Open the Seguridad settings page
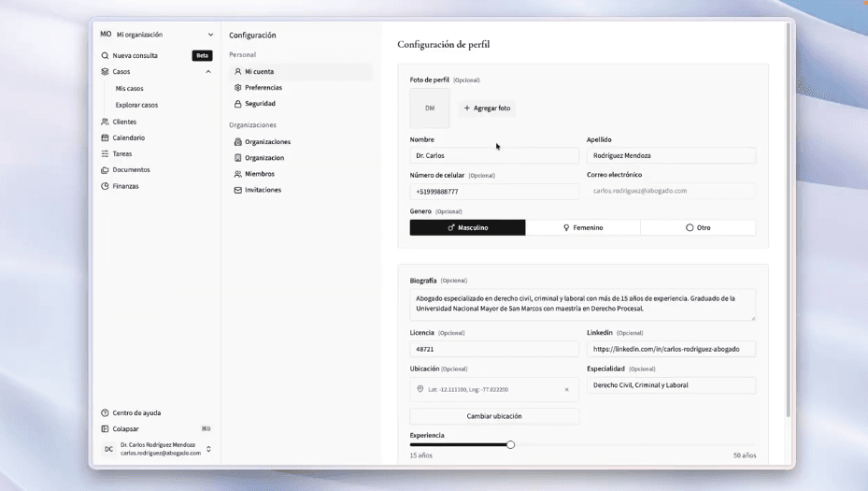868x491 pixels. tap(260, 104)
